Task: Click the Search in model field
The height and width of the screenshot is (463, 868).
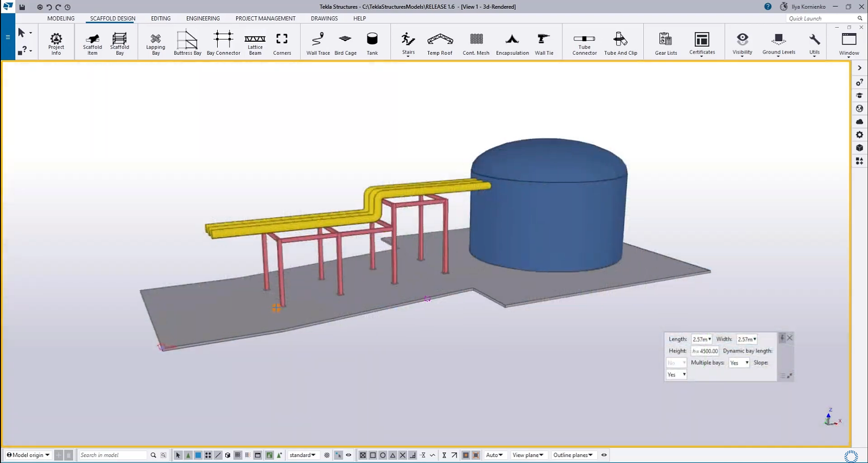Action: tap(113, 455)
